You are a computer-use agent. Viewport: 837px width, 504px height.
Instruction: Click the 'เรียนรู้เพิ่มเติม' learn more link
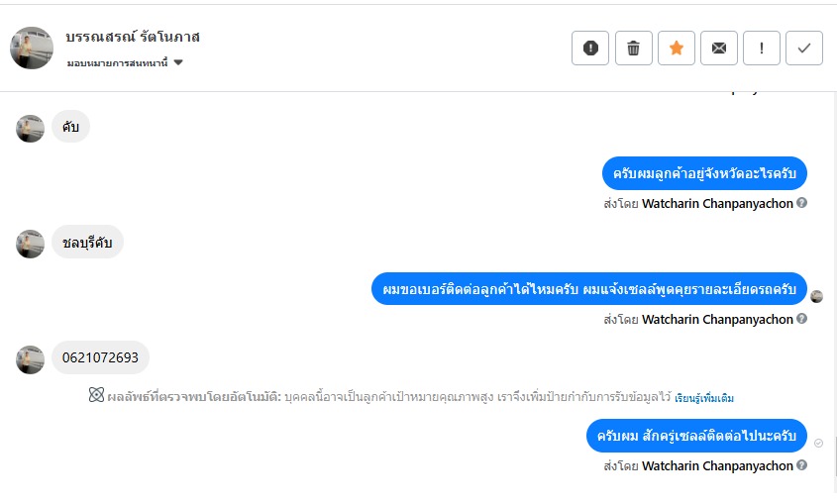point(704,398)
